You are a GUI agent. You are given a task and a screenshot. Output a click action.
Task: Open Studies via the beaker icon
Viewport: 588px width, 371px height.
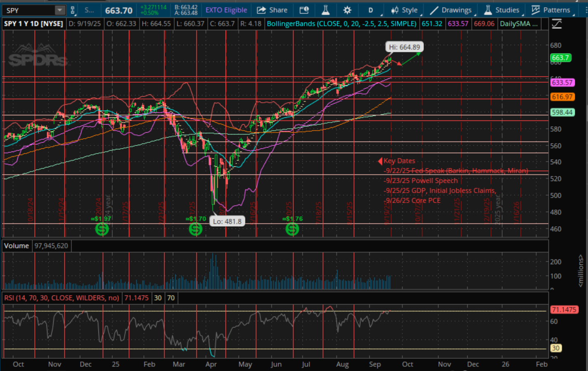pyautogui.click(x=488, y=10)
